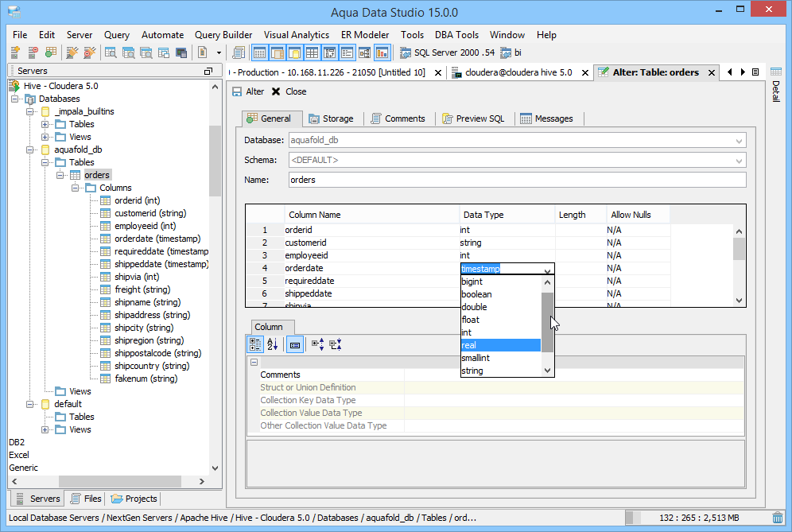Screen dimensions: 792x532
Task: Open the ER Modeler menu
Action: pyautogui.click(x=365, y=35)
